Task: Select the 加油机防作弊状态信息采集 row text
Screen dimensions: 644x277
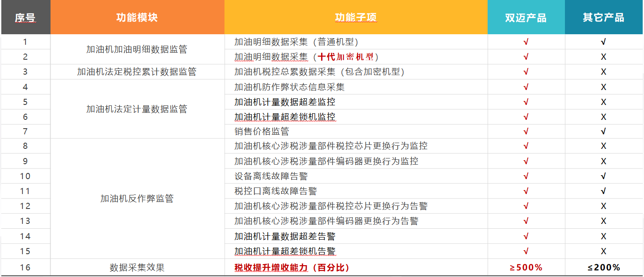Action: tap(289, 87)
